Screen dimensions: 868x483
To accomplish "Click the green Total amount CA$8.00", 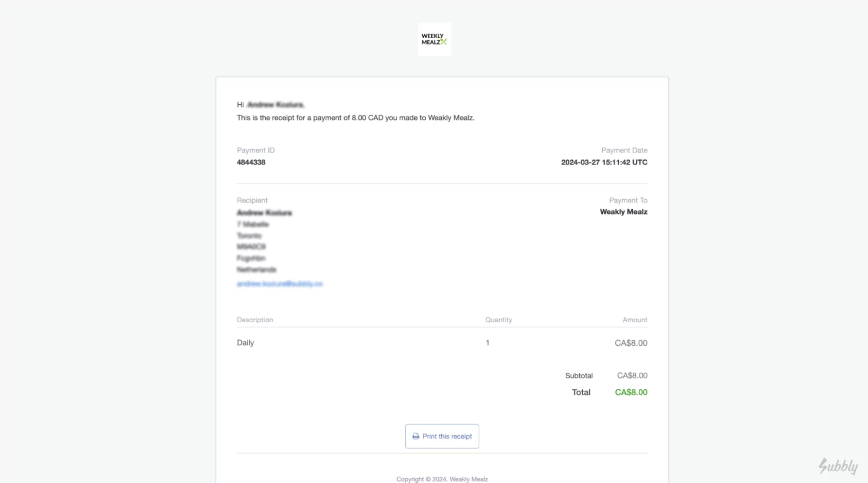I will tap(631, 392).
